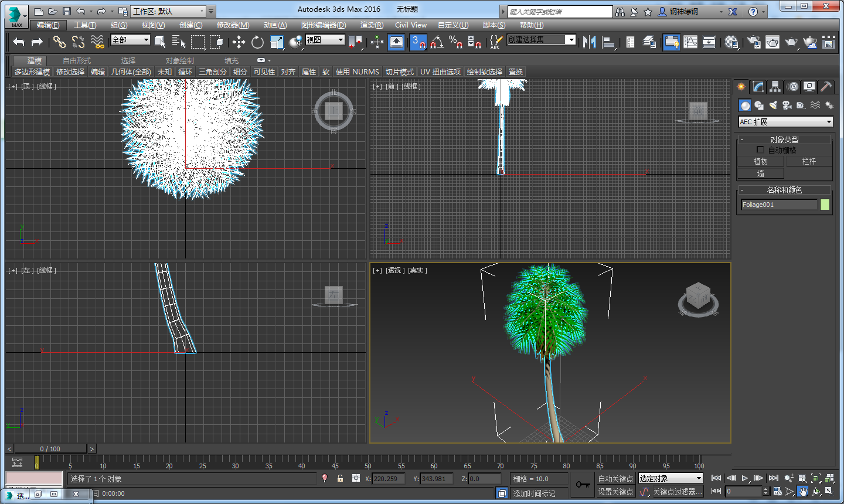844x504 pixels.
Task: Toggle the 3D Snaps button
Action: pos(418,42)
